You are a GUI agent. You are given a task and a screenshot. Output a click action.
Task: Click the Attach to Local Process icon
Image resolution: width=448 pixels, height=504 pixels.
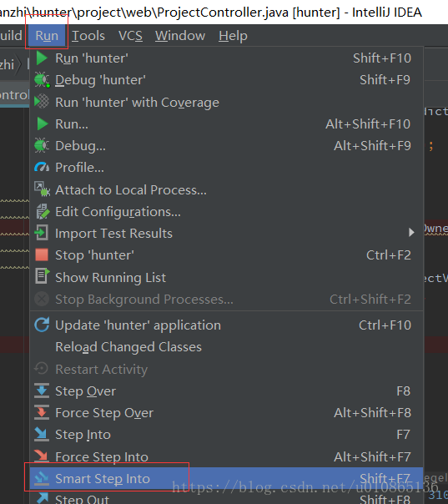click(x=42, y=189)
